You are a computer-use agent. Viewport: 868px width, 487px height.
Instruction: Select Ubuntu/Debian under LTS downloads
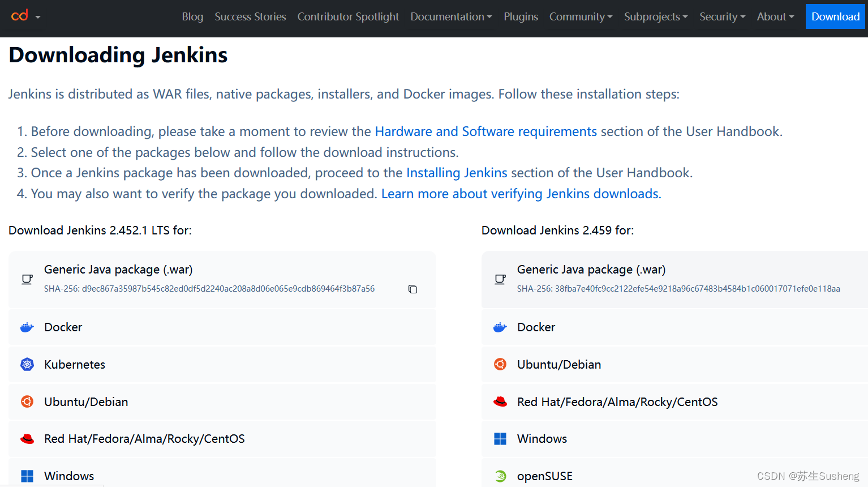(222, 401)
